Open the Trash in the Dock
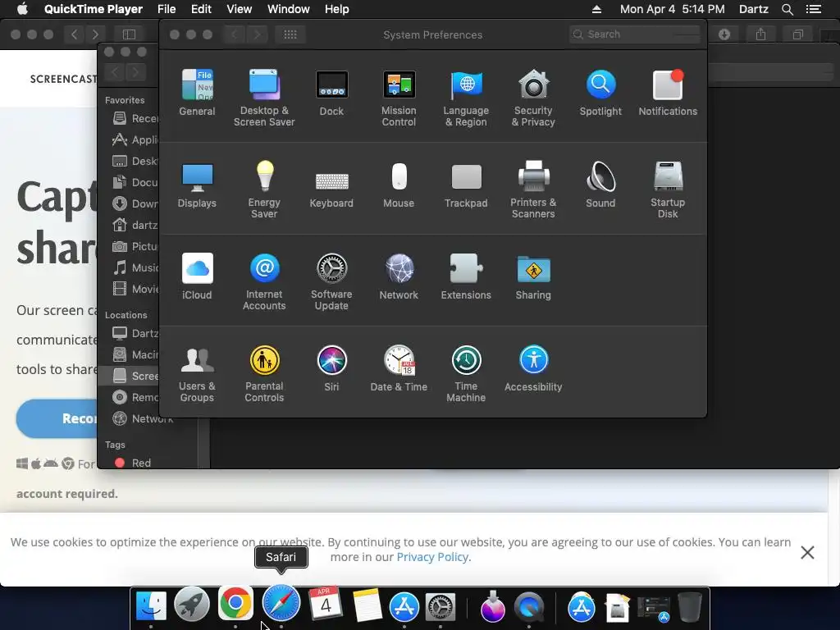840x630 pixels. pyautogui.click(x=689, y=606)
